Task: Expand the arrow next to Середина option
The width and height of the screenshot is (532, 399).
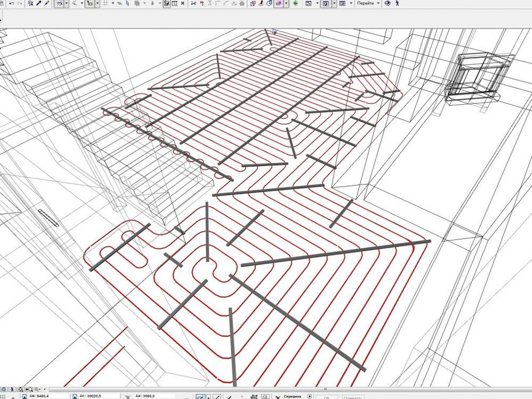Action: point(310,397)
